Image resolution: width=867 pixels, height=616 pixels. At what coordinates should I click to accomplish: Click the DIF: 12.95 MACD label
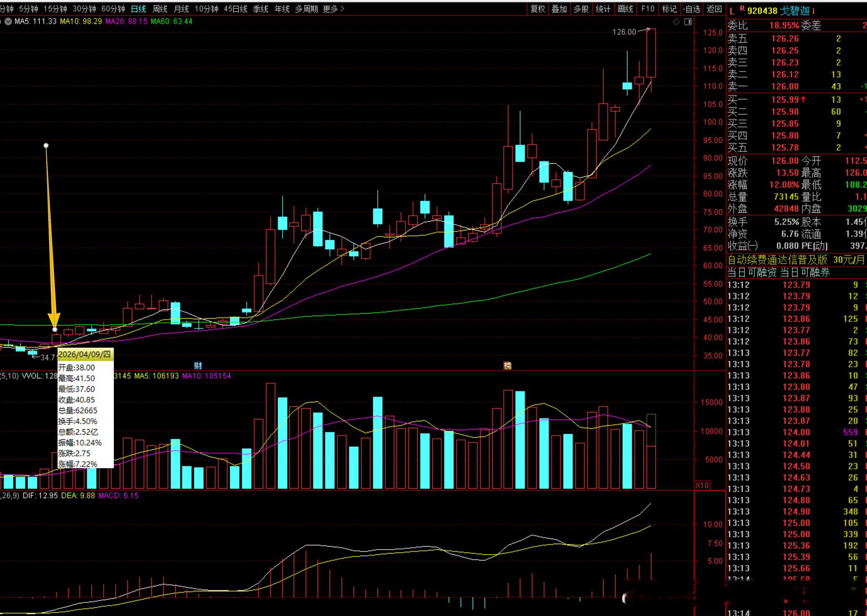(40, 496)
